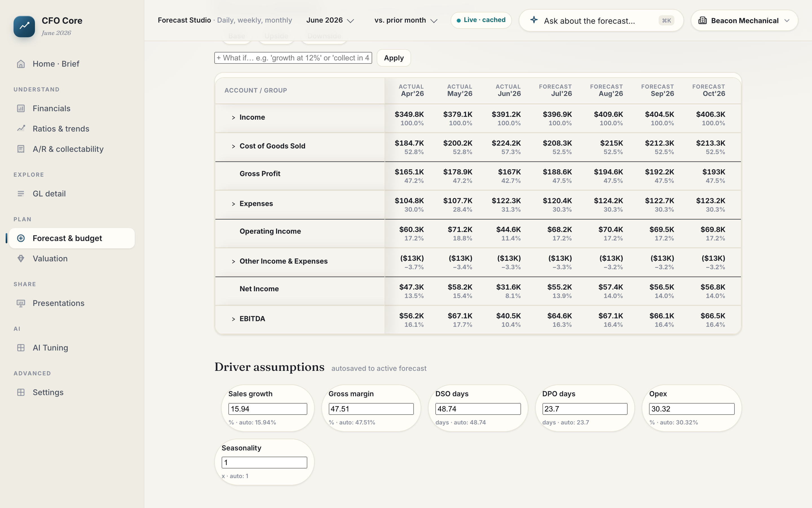
Task: Expand Cost of Goods Sold row
Action: tap(233, 146)
